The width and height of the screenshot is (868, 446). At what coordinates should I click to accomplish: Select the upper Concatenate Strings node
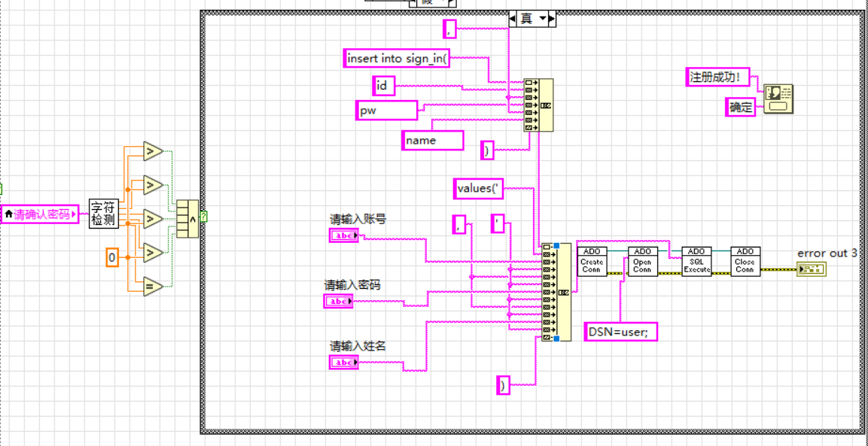pyautogui.click(x=538, y=105)
